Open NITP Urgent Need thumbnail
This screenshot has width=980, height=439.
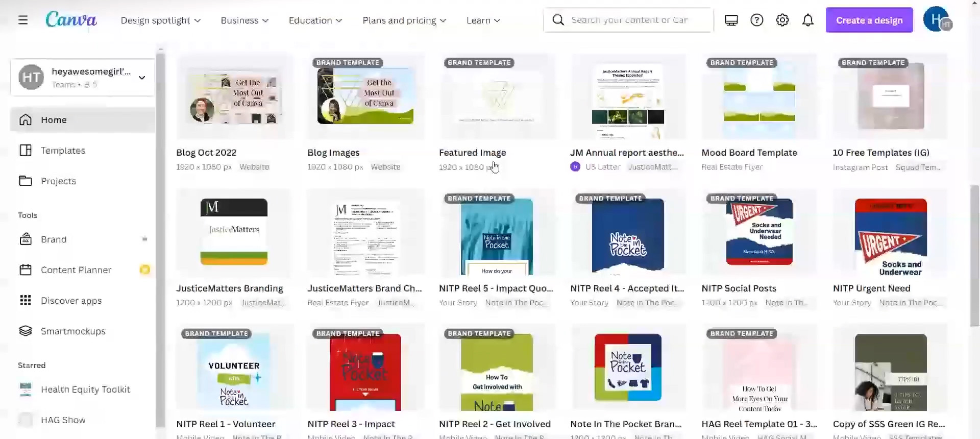(891, 232)
